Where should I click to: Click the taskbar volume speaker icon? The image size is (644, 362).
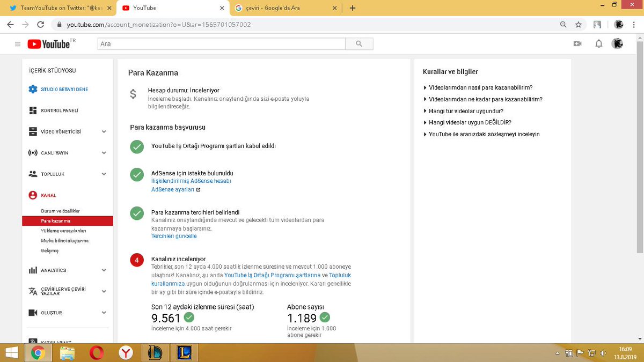(603, 353)
